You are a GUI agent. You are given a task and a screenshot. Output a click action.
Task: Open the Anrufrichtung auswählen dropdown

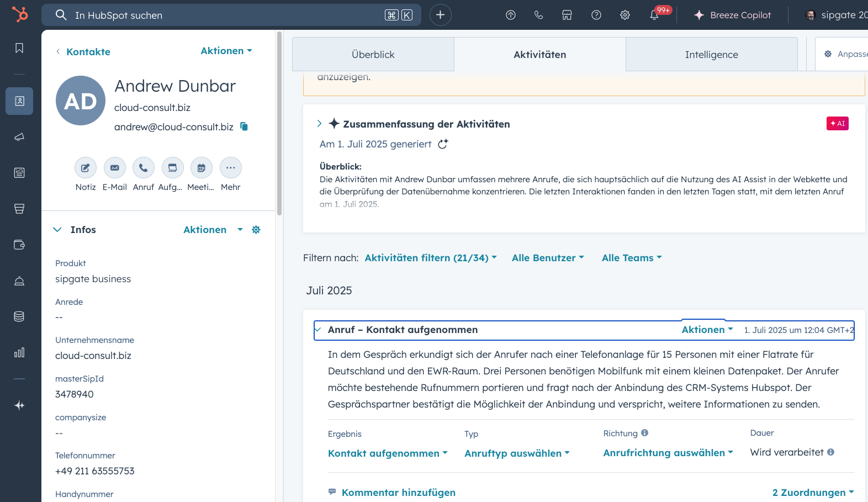[x=668, y=453]
